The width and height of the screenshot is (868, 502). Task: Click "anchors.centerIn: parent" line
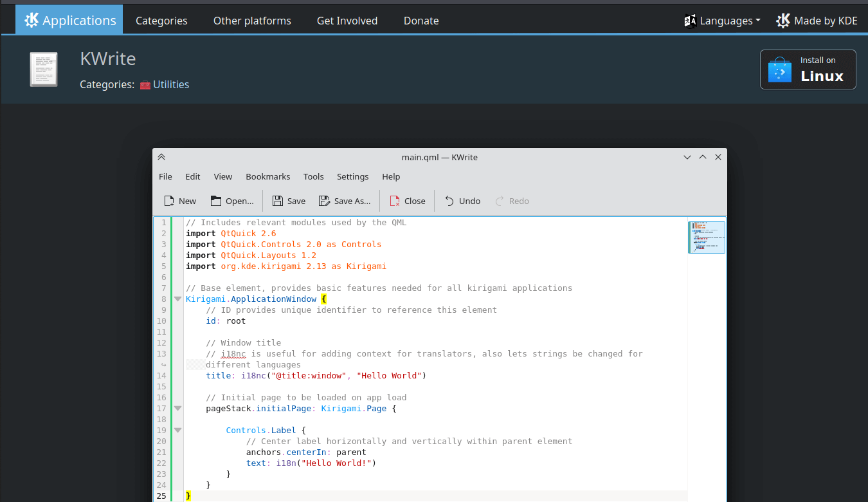pos(306,452)
